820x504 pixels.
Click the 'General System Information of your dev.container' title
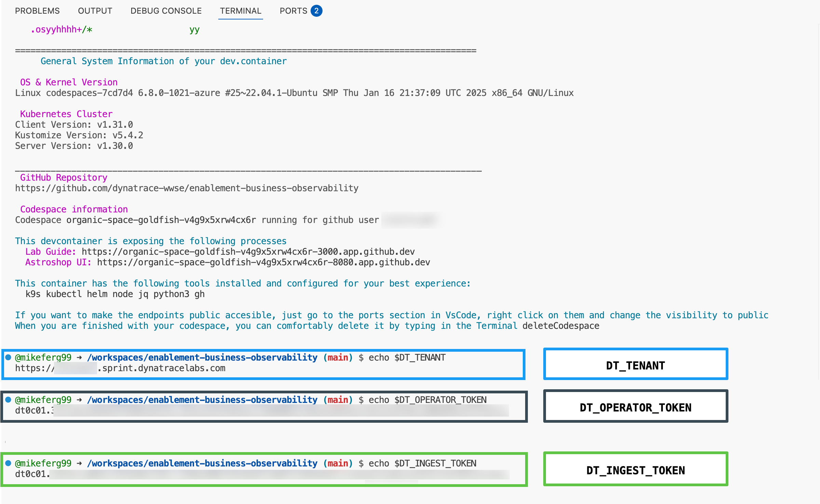(x=164, y=61)
